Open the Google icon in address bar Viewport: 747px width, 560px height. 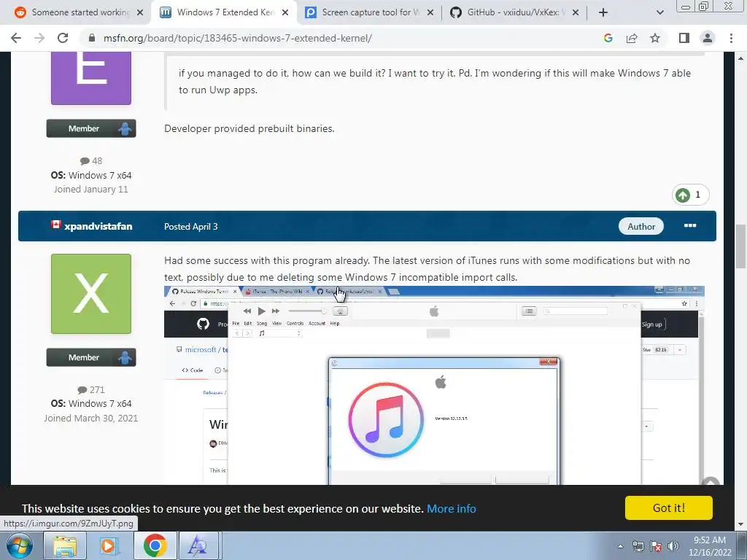point(608,38)
